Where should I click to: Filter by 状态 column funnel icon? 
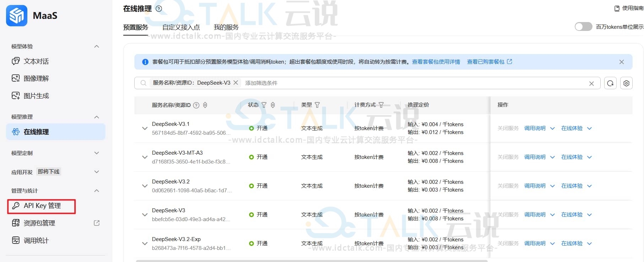264,105
